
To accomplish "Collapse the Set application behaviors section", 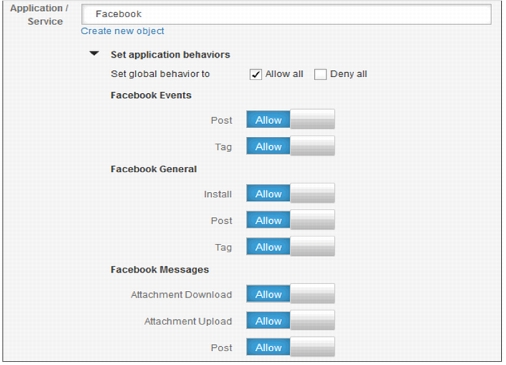I will click(94, 53).
